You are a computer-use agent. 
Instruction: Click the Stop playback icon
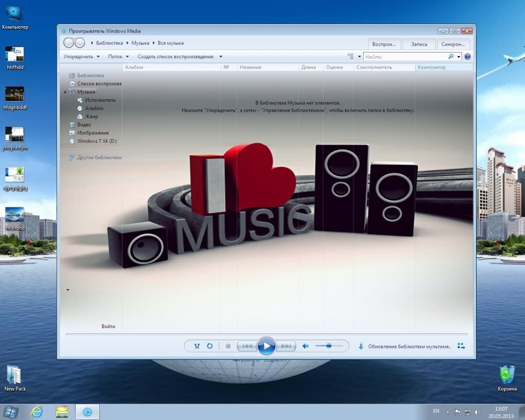[228, 346]
